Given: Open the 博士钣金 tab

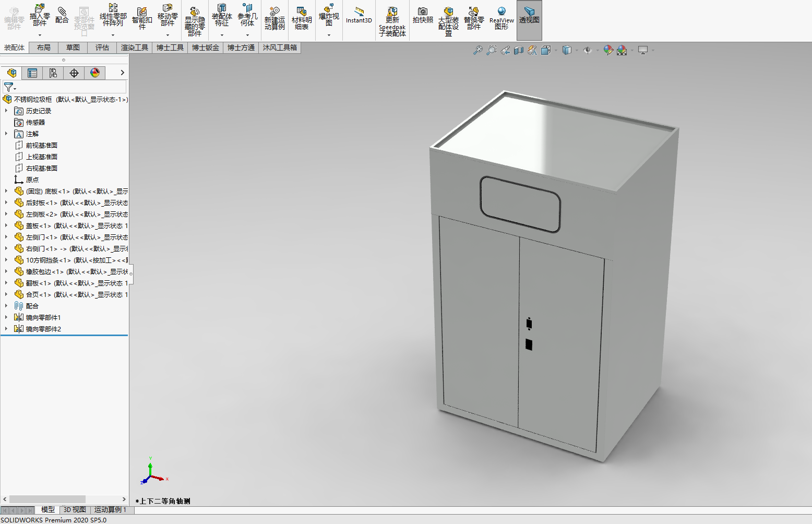Looking at the screenshot, I should coord(206,47).
